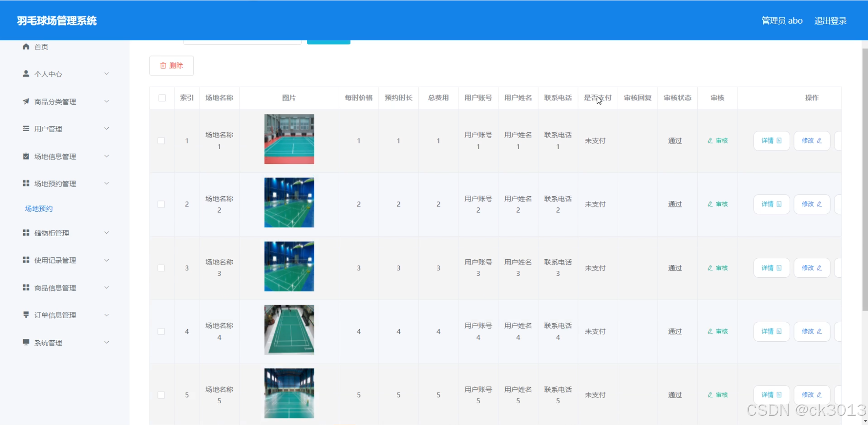The width and height of the screenshot is (868, 425).
Task: Click 修改 for row 3
Action: point(812,268)
